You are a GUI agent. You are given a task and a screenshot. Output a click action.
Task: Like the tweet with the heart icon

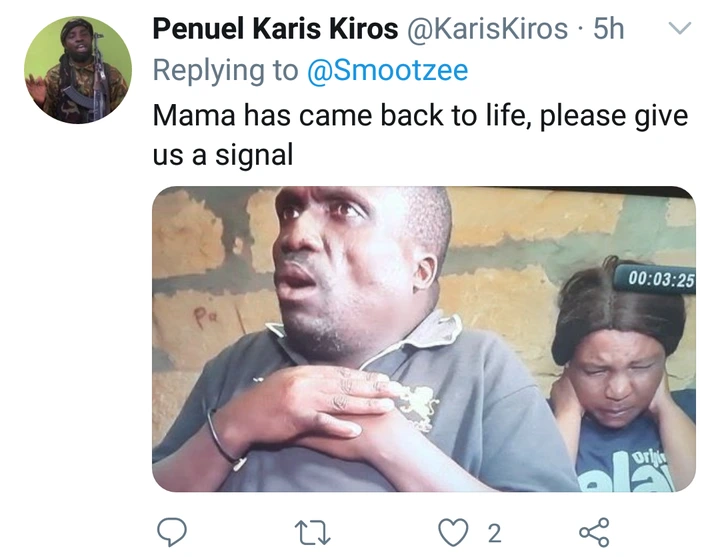453,532
